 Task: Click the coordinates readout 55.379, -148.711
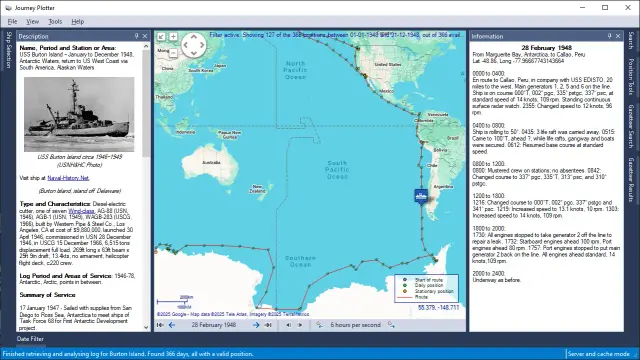click(x=439, y=307)
